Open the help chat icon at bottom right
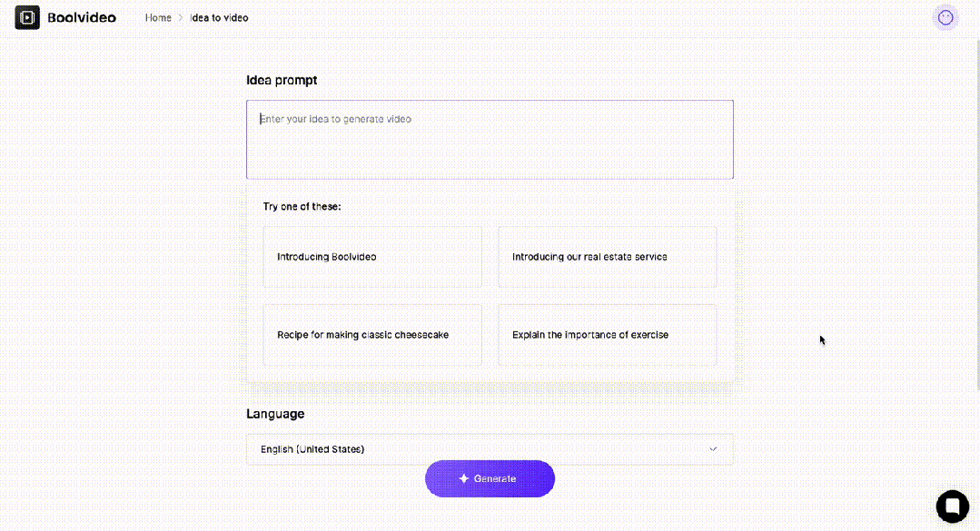This screenshot has width=980, height=531. pos(952,506)
